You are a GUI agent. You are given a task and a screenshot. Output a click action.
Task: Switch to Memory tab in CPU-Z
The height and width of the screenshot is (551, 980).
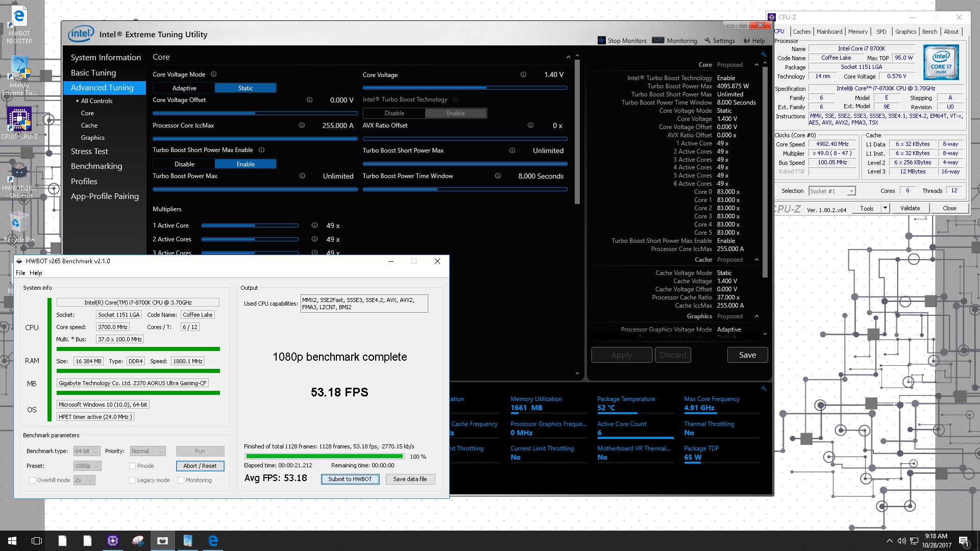pyautogui.click(x=858, y=32)
